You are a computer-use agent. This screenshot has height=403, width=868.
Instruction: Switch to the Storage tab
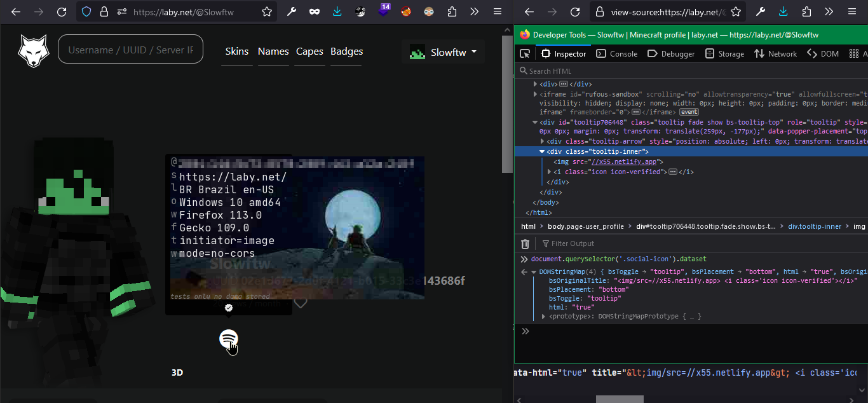[724, 54]
